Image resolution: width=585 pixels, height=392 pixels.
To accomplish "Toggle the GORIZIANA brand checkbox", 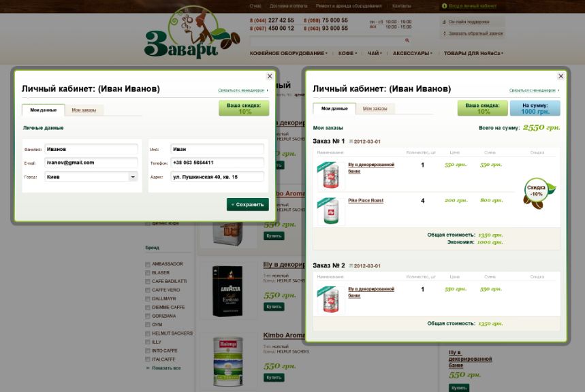I will pyautogui.click(x=148, y=316).
